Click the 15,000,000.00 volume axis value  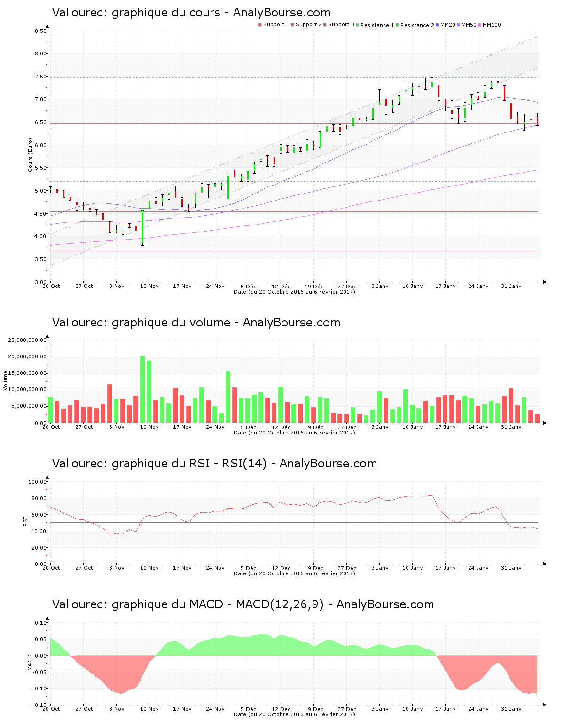click(28, 373)
